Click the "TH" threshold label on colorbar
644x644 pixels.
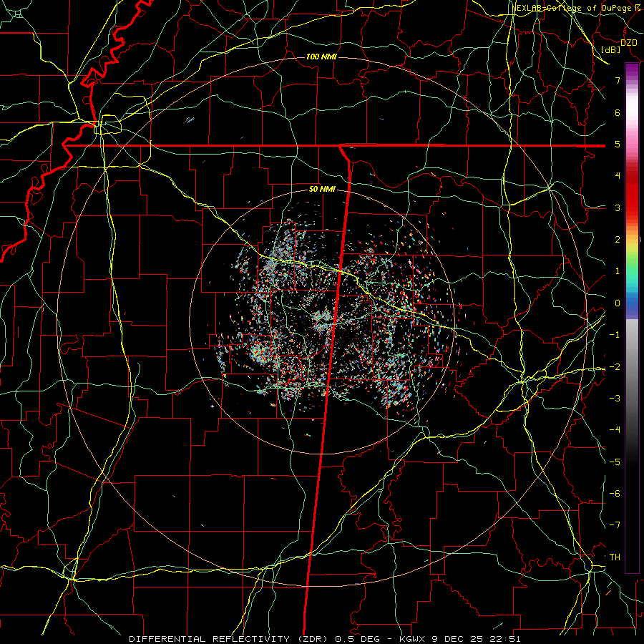[x=615, y=557]
